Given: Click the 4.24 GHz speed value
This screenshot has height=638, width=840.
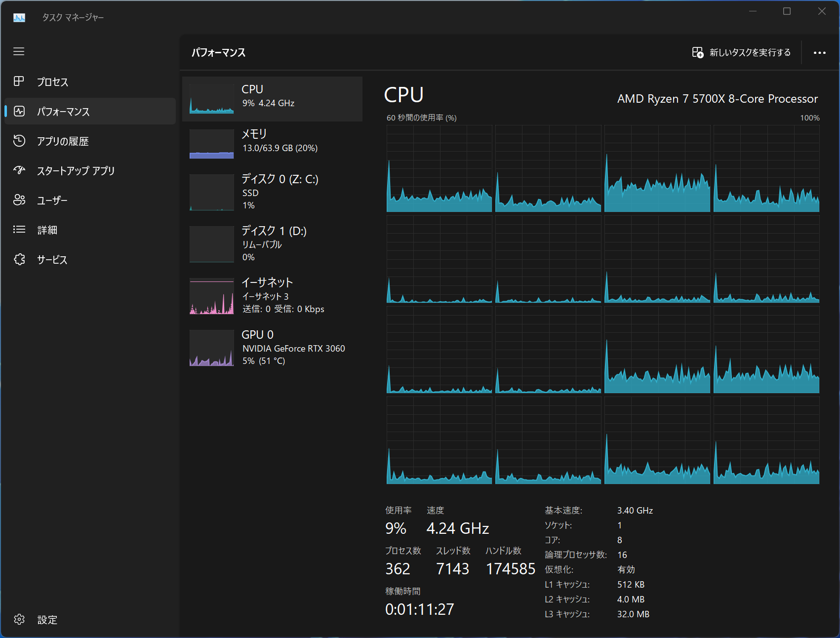Looking at the screenshot, I should pyautogui.click(x=458, y=528).
